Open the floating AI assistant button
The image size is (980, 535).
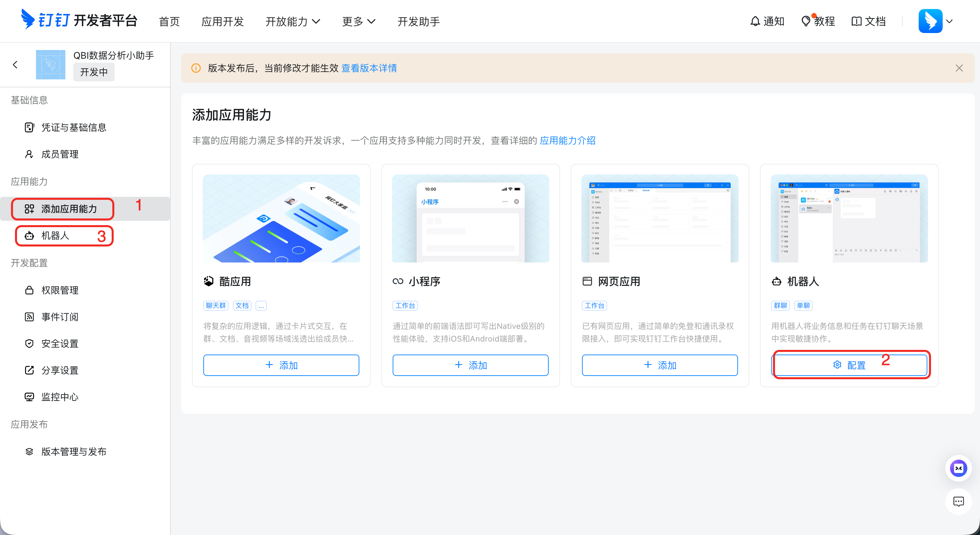click(958, 468)
